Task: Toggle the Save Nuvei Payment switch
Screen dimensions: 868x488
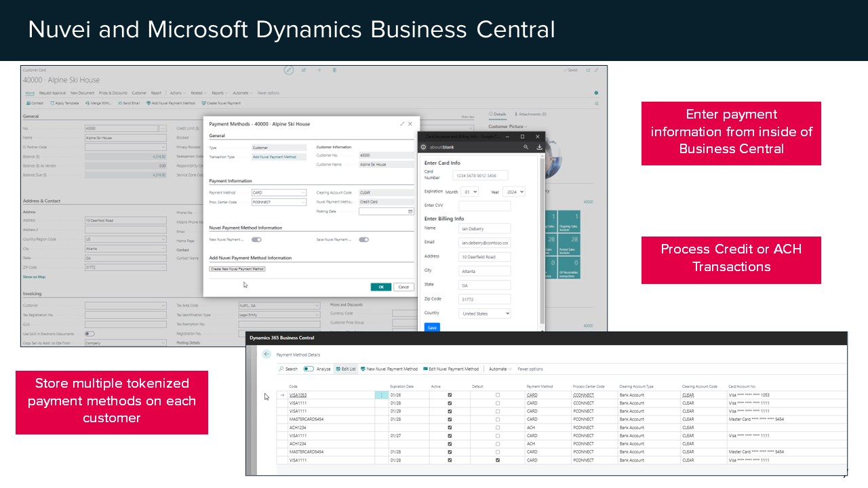Action: [364, 239]
